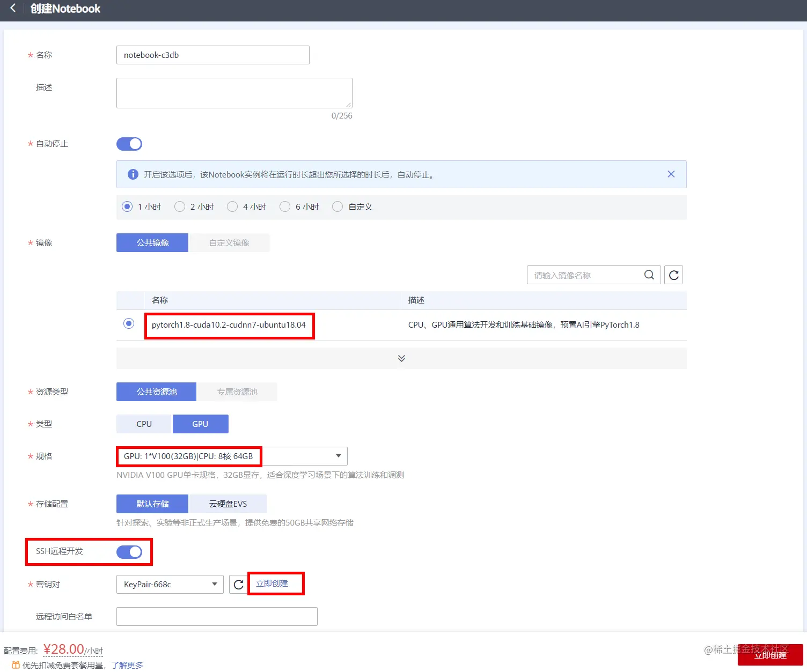The image size is (807, 672).
Task: Select the 自定义 duration option
Action: tap(338, 206)
